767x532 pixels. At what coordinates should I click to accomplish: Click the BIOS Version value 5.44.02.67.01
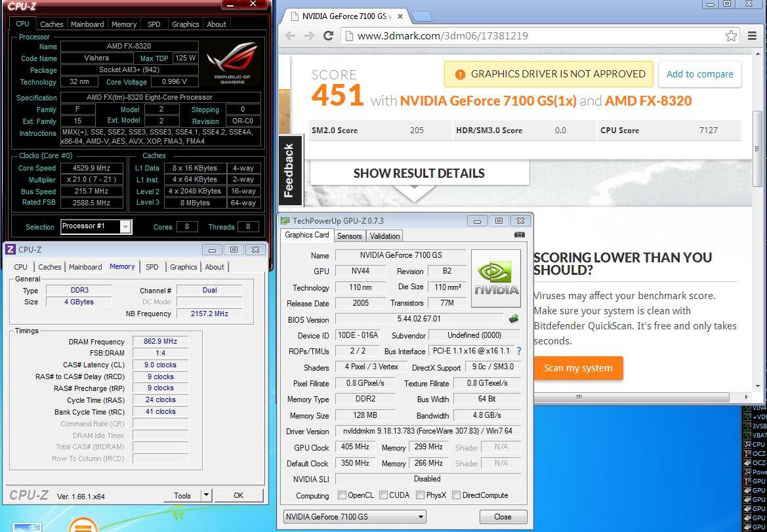click(x=419, y=319)
